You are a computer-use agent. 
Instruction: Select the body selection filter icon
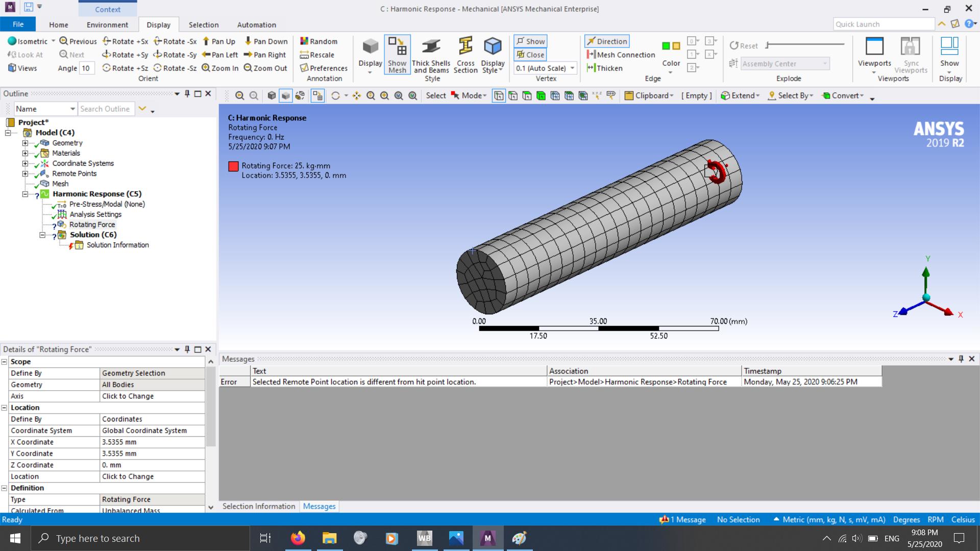pos(541,95)
